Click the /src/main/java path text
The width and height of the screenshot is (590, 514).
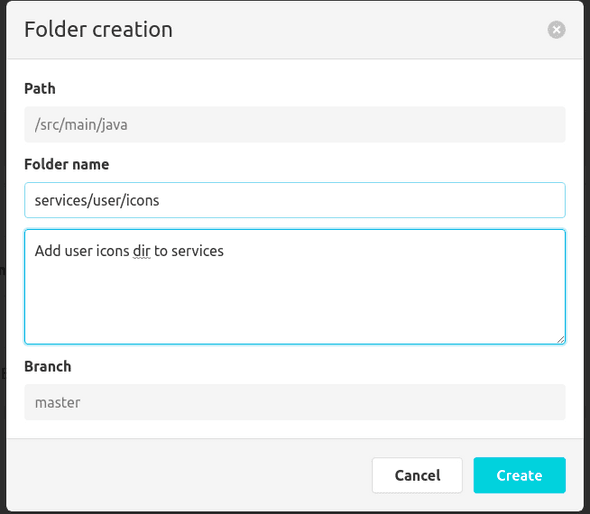point(81,125)
